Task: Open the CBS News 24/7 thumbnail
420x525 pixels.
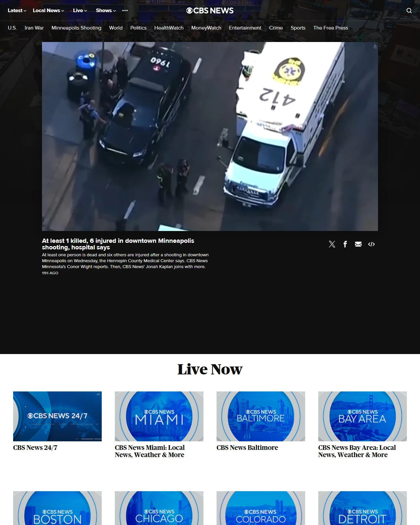Action: (57, 416)
